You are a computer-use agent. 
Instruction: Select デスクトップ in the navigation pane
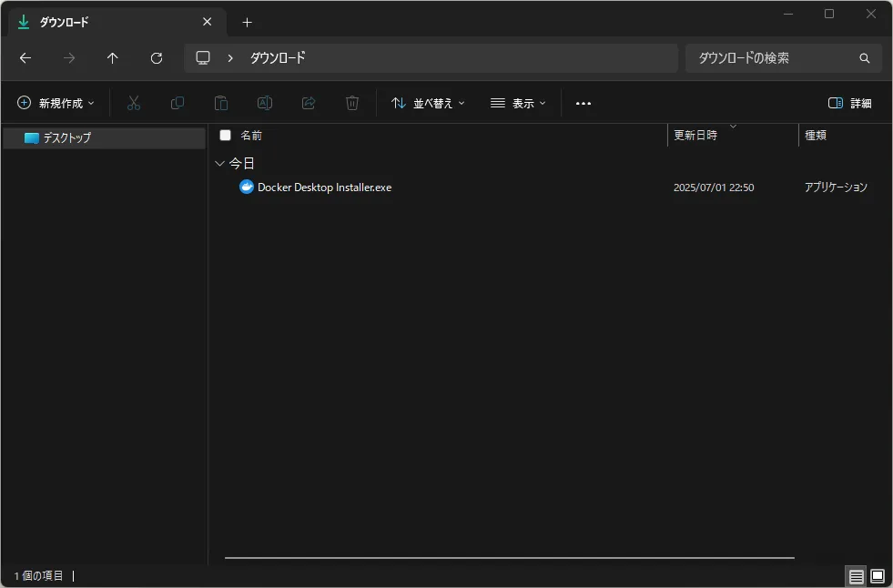tap(104, 137)
